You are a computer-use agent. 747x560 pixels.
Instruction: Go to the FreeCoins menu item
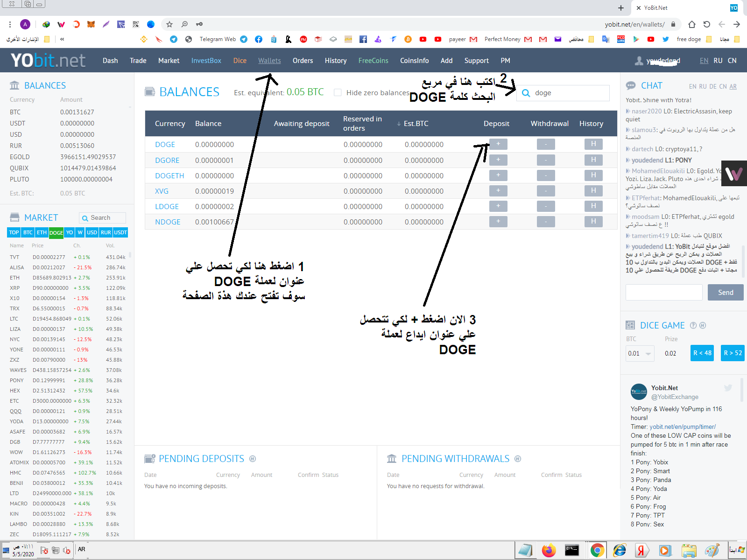[x=373, y=61]
